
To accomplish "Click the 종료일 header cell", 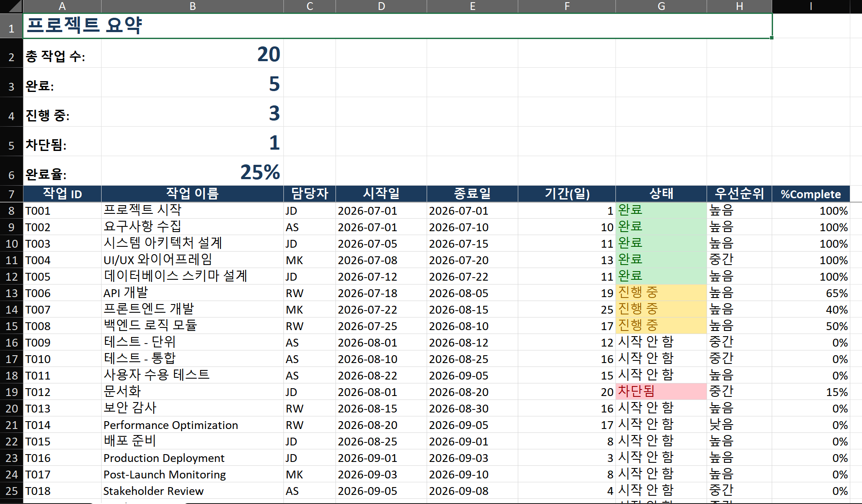I will tap(472, 194).
